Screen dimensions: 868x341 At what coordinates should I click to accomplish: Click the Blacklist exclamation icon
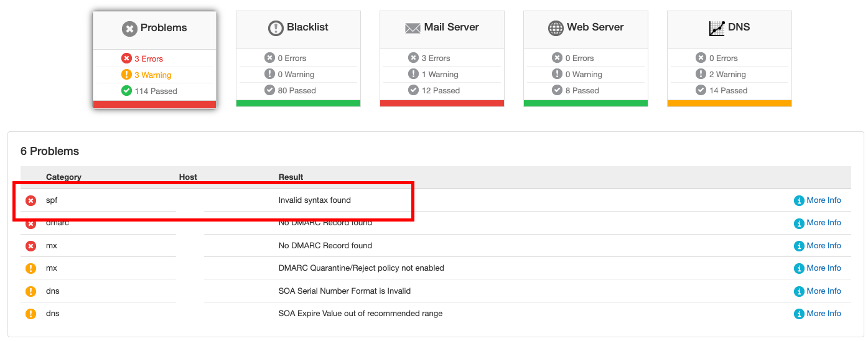coord(276,28)
